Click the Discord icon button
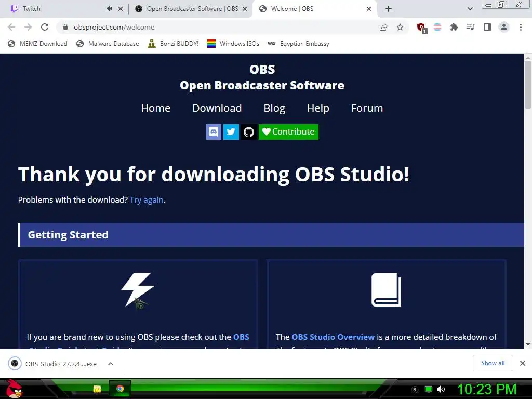Screen dimensions: 532x399 pyautogui.click(x=214, y=131)
